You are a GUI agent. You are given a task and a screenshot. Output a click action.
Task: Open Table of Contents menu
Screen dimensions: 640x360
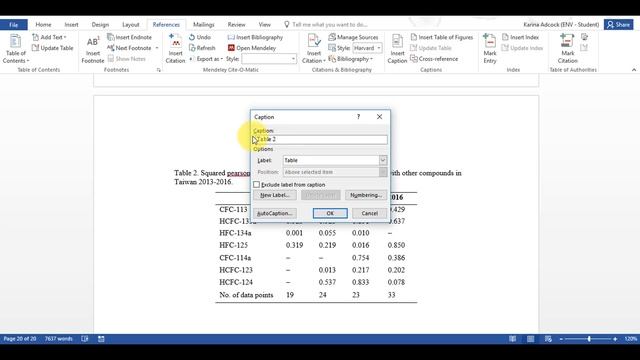pos(16,49)
